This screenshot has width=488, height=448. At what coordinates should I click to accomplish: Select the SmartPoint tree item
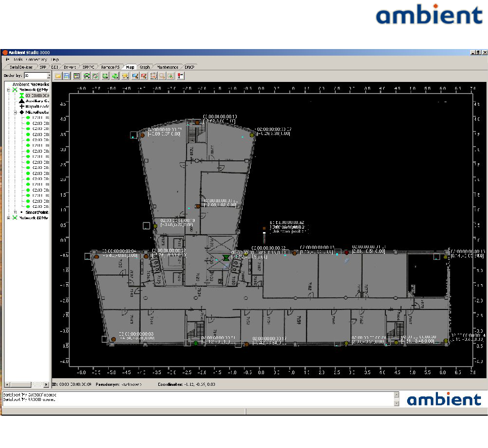click(x=34, y=212)
